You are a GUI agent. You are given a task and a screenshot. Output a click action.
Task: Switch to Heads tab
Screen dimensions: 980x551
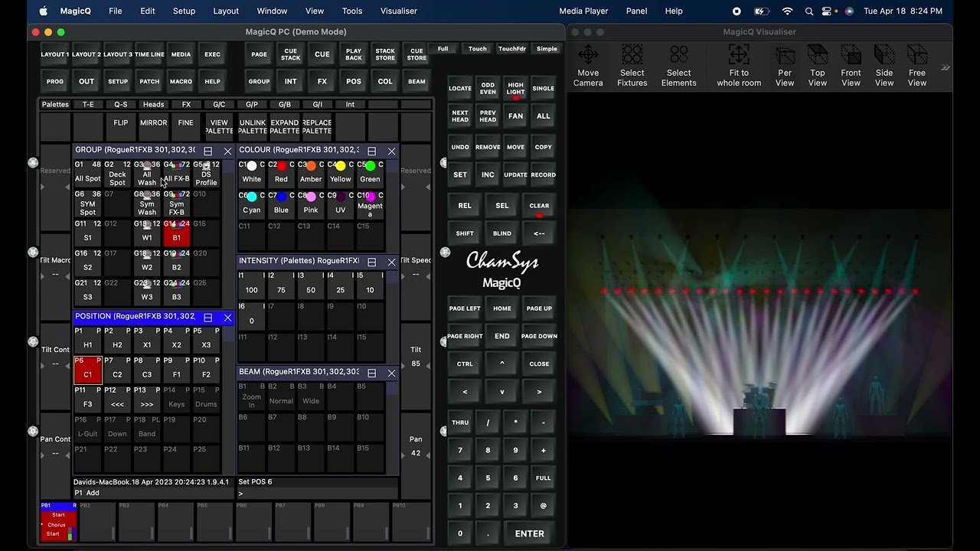[153, 105]
